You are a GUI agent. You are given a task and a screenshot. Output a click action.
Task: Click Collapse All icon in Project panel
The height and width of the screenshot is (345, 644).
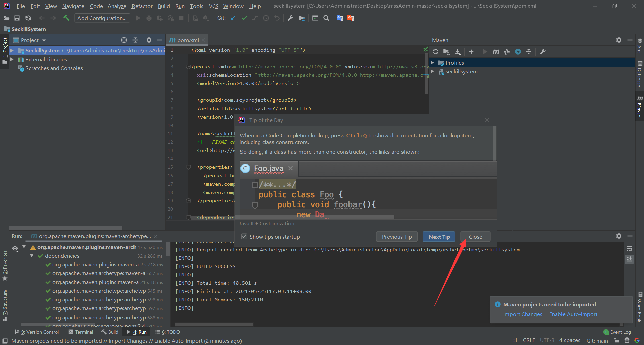coord(135,40)
